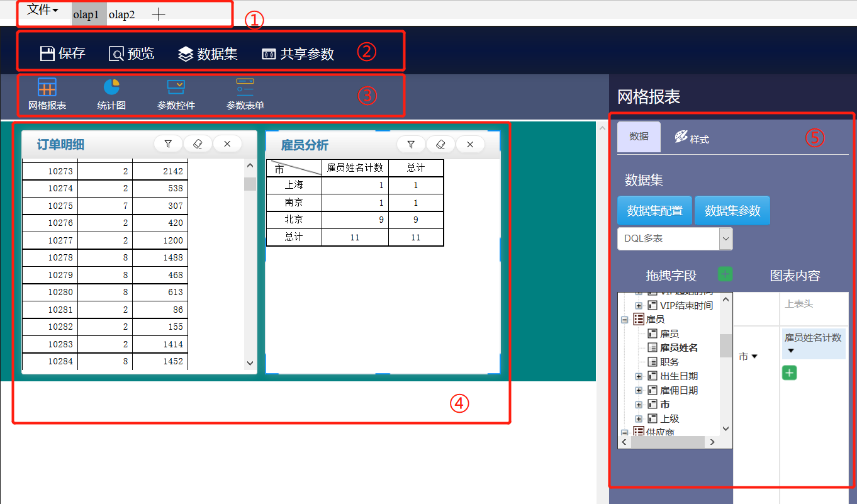
Task: Click the green plus below 雇员姓名计数
Action: (x=790, y=373)
